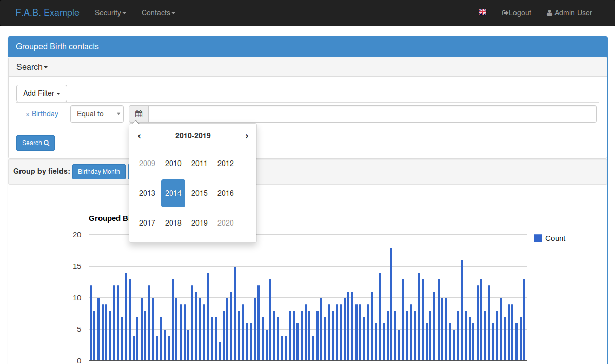The height and width of the screenshot is (364, 615).
Task: Click the magnifier icon on Search button
Action: click(47, 143)
